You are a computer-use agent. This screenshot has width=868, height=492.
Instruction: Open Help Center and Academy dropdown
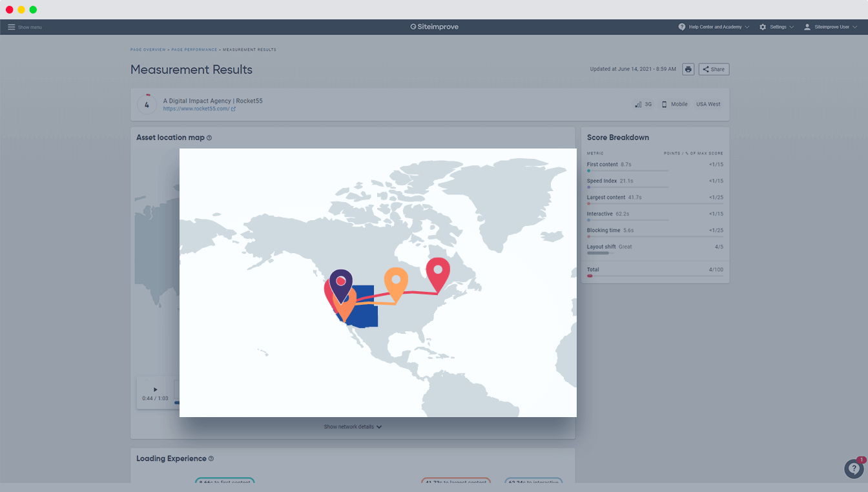pos(714,27)
